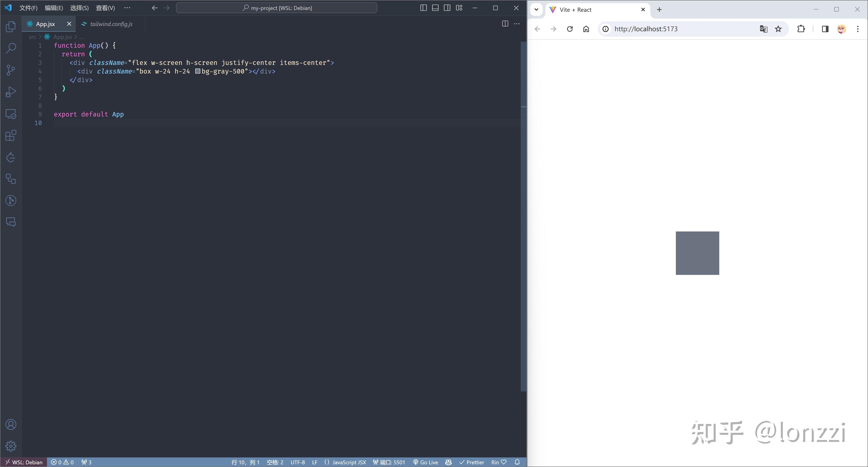Open the errors and warnings counter
868x467 pixels.
click(62, 462)
